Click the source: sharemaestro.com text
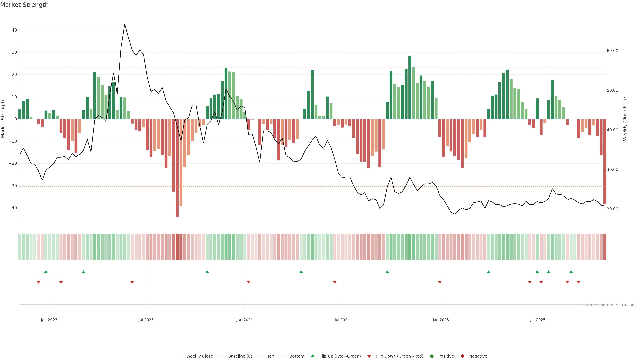 (x=609, y=305)
